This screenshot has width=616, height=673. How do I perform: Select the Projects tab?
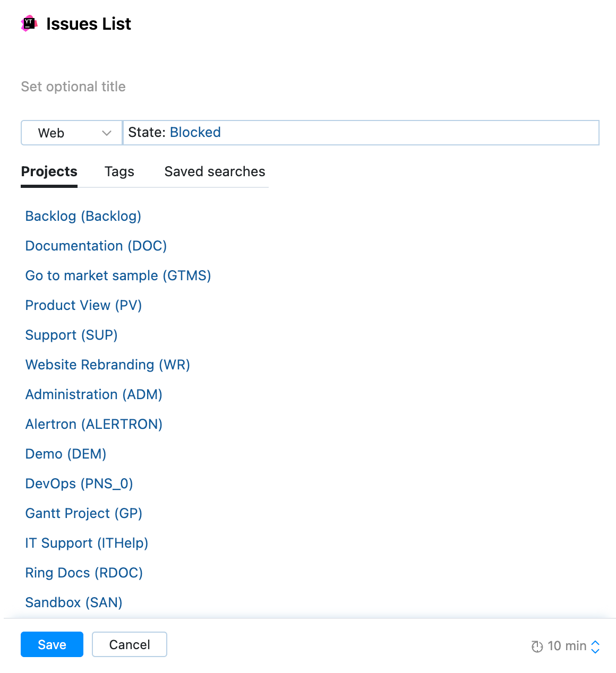[49, 171]
